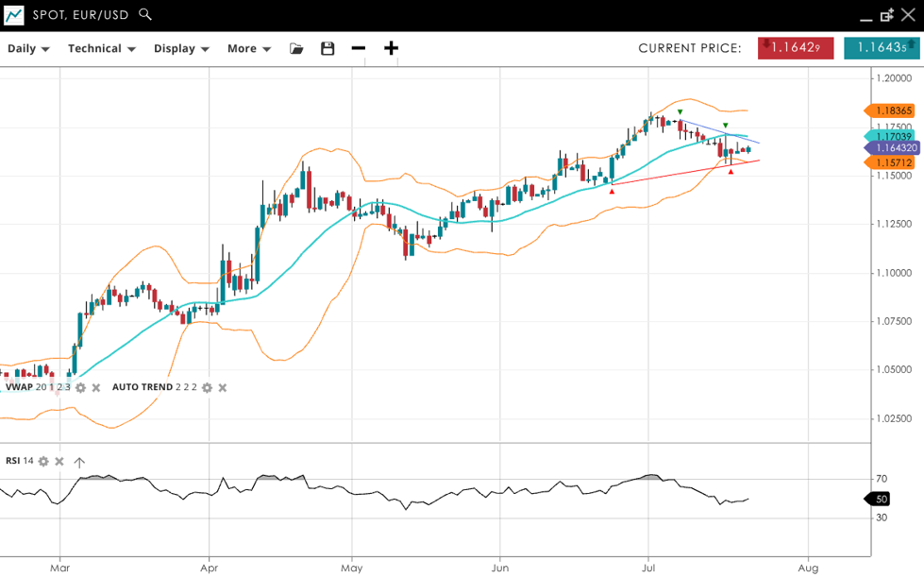Click the search icon next to EUR/USD
The width and height of the screenshot is (924, 577).
point(144,14)
